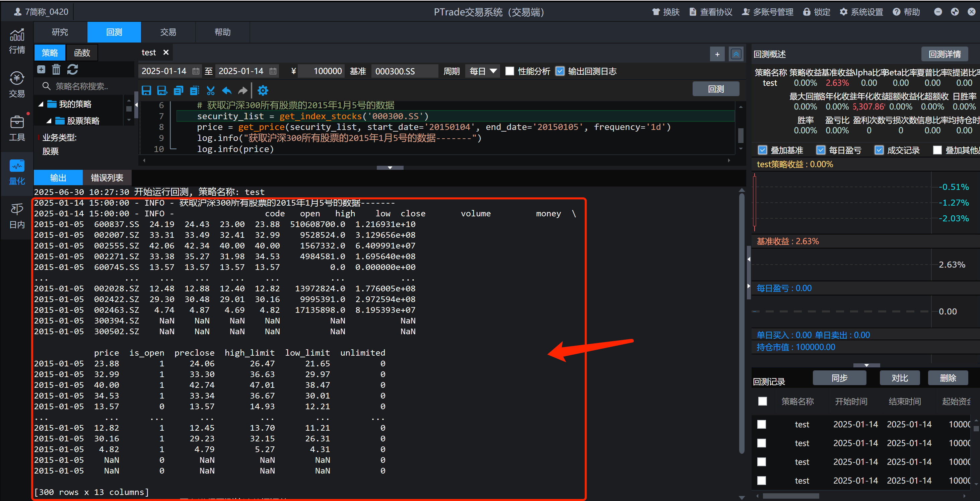Open start date calendar picker
The image size is (980, 501).
click(196, 71)
